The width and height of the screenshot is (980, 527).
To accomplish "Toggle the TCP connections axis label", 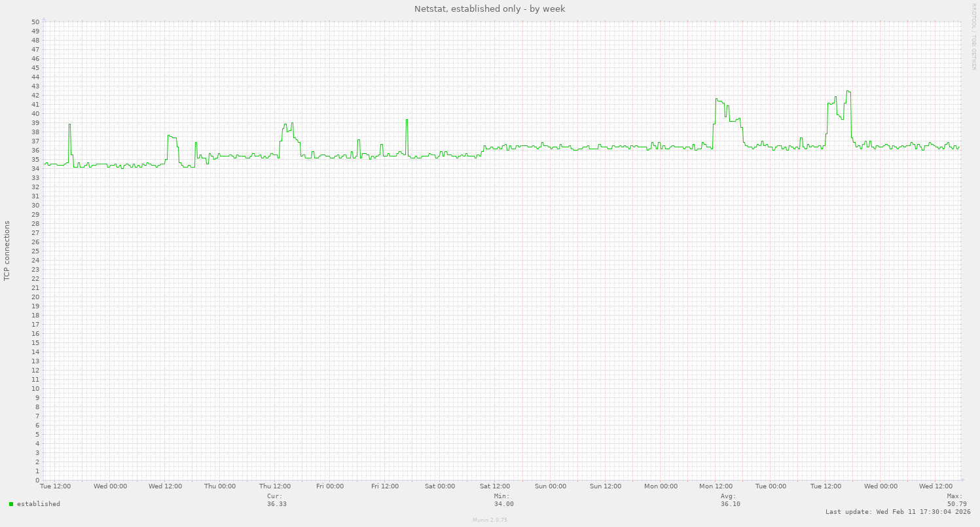I will click(7, 249).
